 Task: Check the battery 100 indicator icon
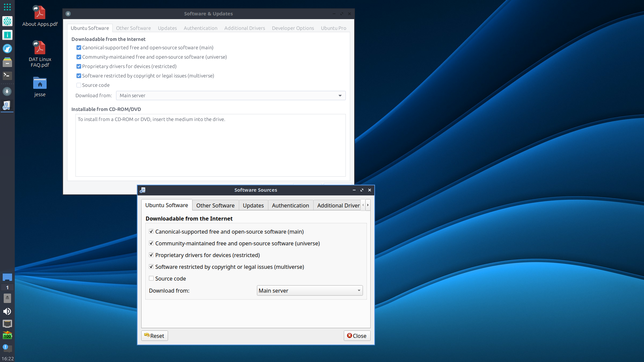click(7, 335)
